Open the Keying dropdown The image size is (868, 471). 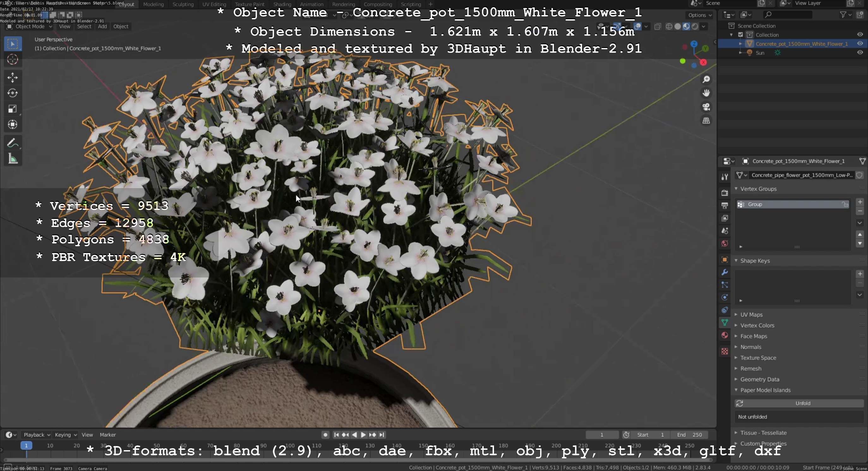pyautogui.click(x=66, y=435)
